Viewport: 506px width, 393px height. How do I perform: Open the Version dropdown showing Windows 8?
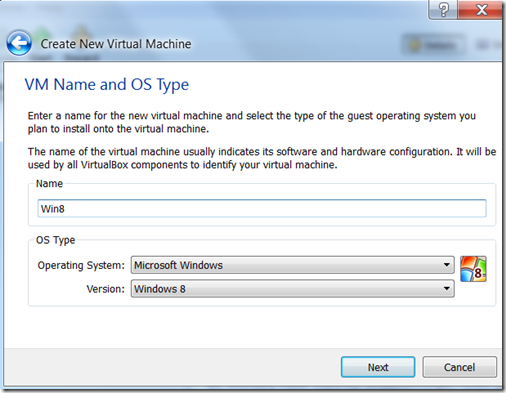point(292,289)
